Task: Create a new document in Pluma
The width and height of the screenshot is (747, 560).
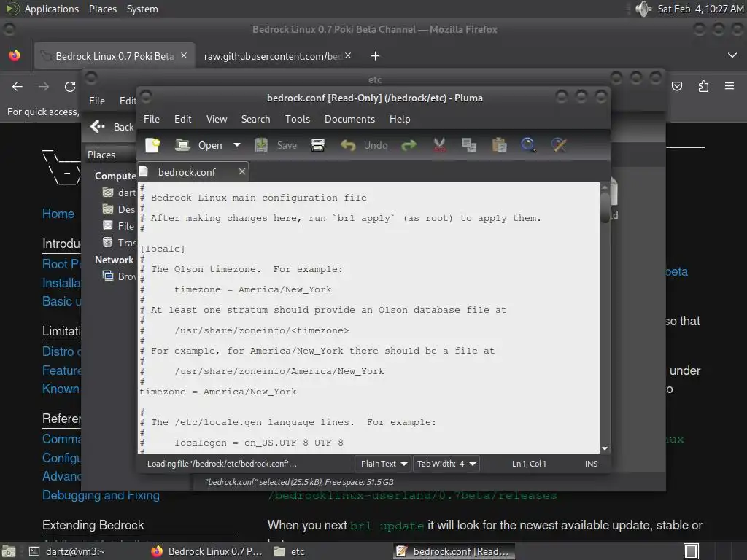Action: (x=153, y=145)
